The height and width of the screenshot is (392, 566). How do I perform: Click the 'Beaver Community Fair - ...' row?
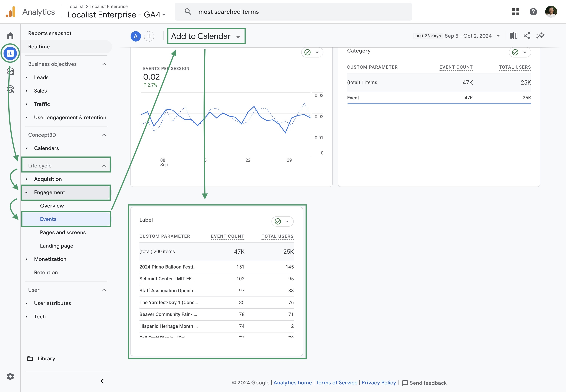(x=216, y=314)
